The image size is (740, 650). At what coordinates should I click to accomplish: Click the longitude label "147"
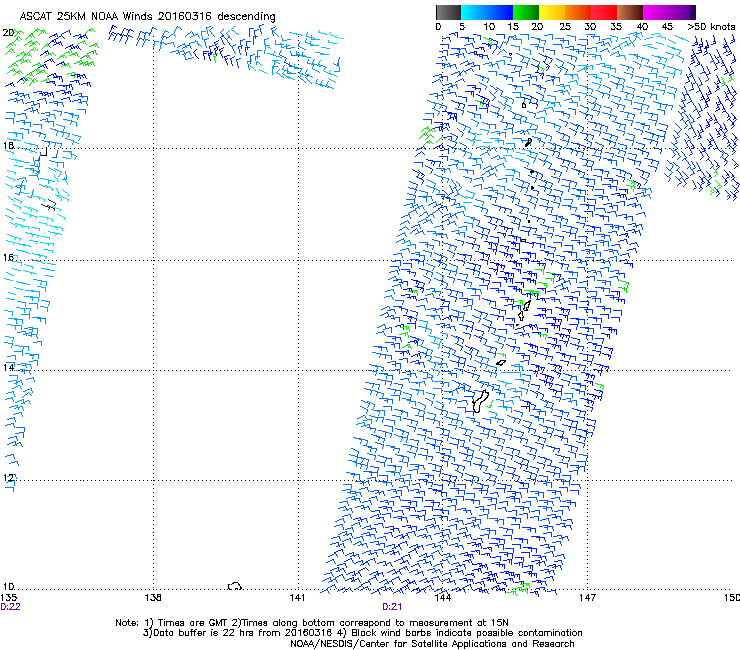point(587,598)
